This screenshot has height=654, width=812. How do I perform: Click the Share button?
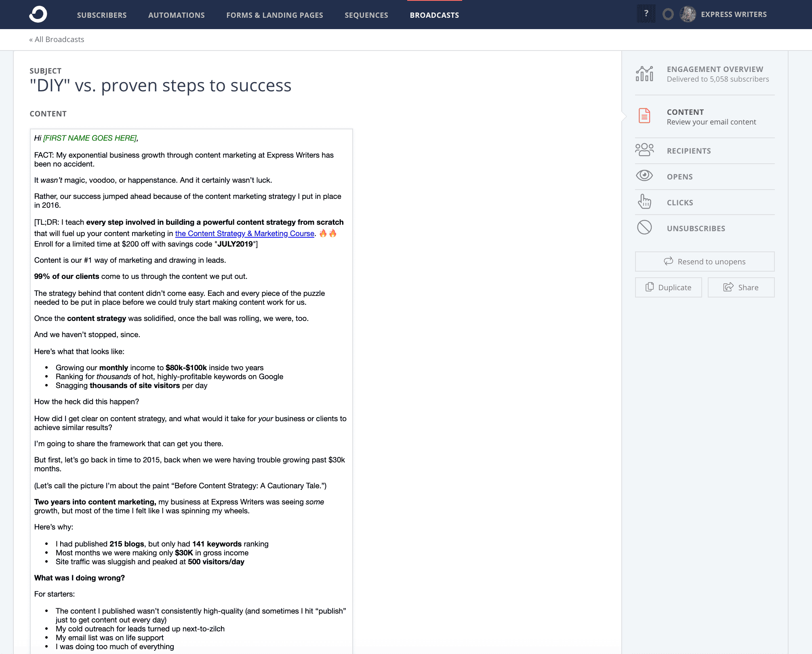(x=741, y=287)
